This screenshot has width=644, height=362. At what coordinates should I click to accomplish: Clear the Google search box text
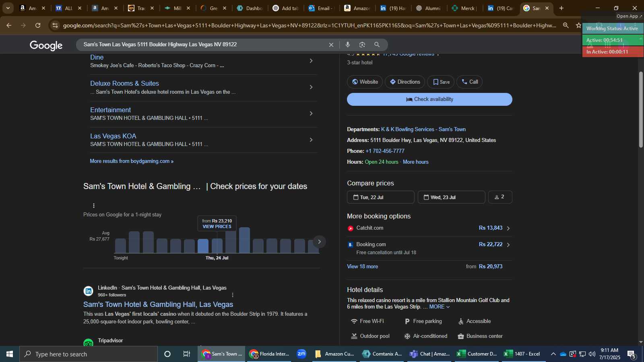(331, 45)
